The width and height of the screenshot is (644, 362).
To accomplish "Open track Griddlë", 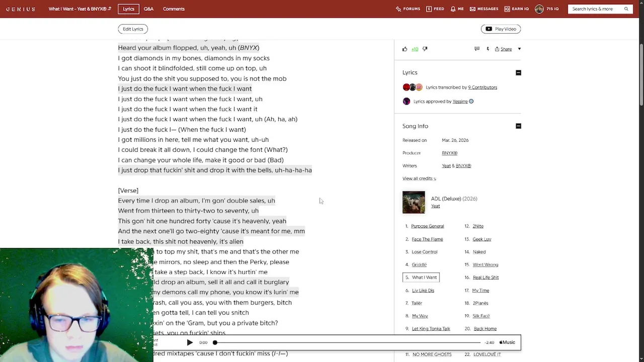I will [419, 265].
